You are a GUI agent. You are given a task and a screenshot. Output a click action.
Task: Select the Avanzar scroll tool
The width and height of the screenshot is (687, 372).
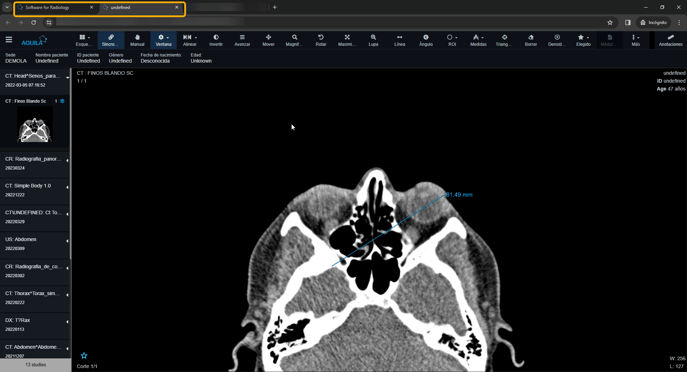[242, 40]
